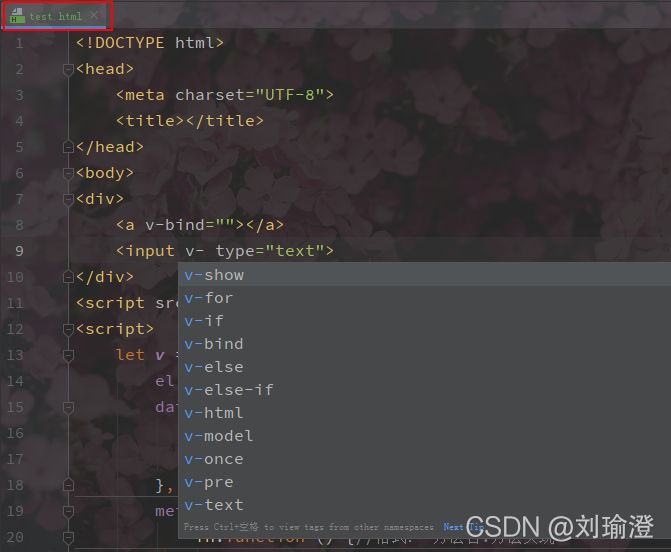This screenshot has height=552, width=671.
Task: Toggle the closing div fold marker on line 10
Action: click(68, 277)
